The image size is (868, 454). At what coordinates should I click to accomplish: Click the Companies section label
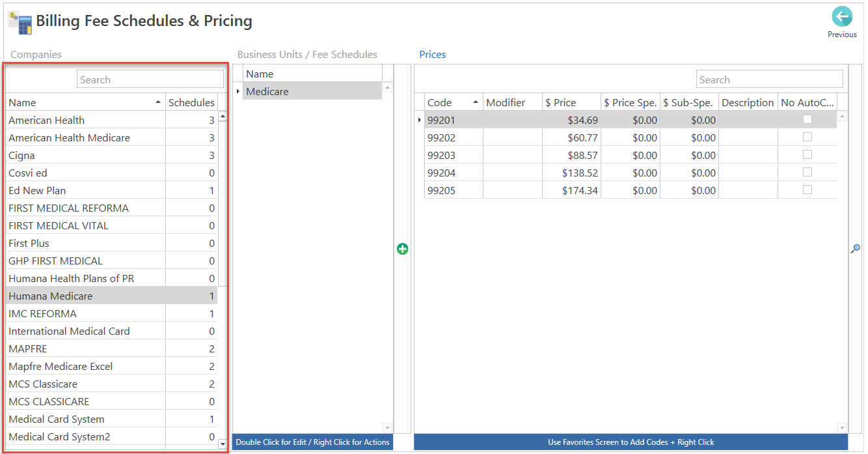tap(36, 55)
